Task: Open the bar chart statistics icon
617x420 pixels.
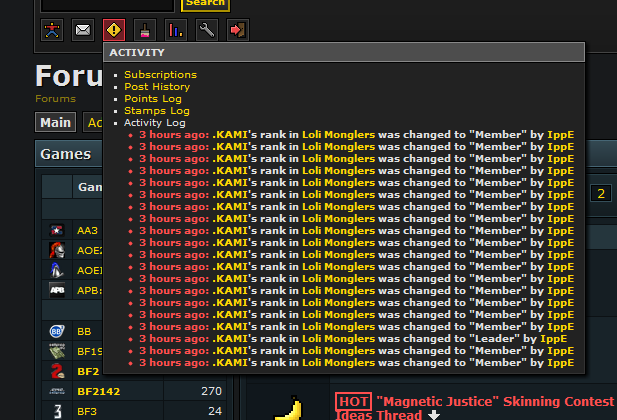Action: (176, 30)
